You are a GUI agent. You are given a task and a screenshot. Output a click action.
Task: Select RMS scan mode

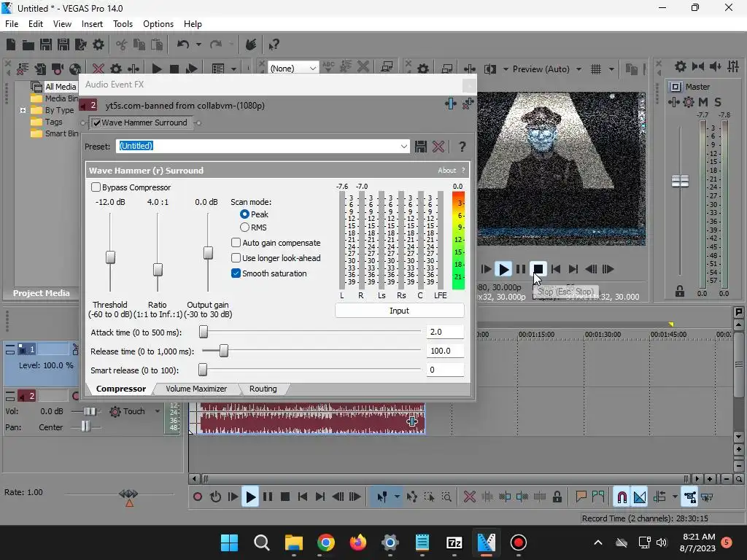point(244,227)
